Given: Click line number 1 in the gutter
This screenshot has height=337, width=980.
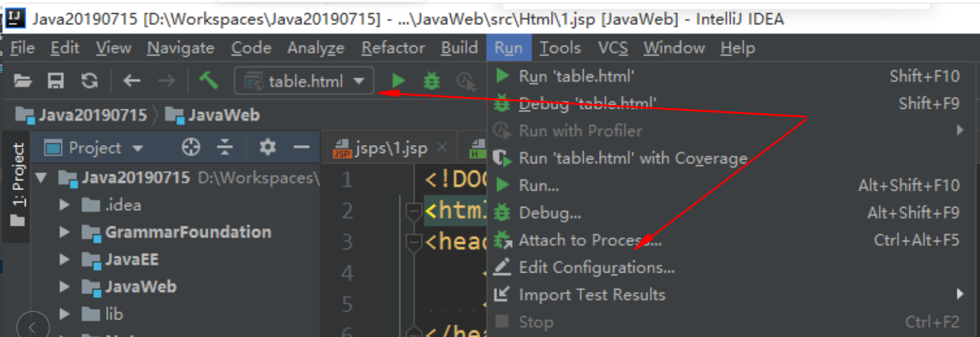Looking at the screenshot, I should pos(346,181).
